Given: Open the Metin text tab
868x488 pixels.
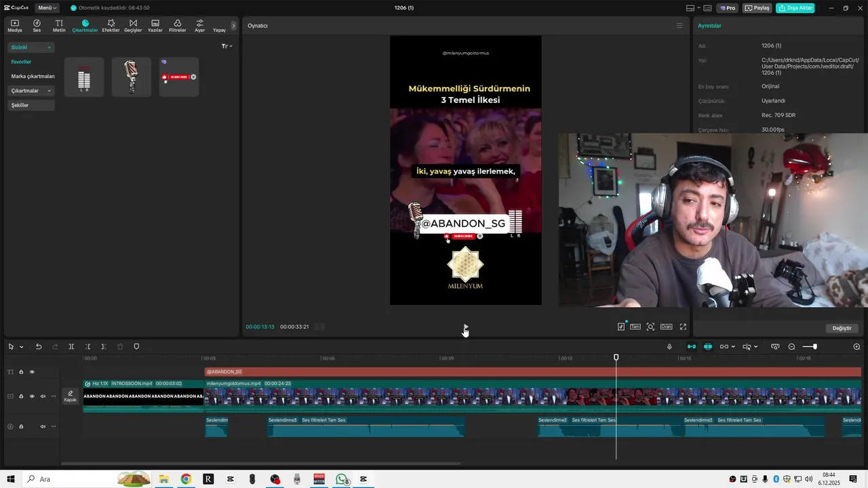Looking at the screenshot, I should coord(59,26).
